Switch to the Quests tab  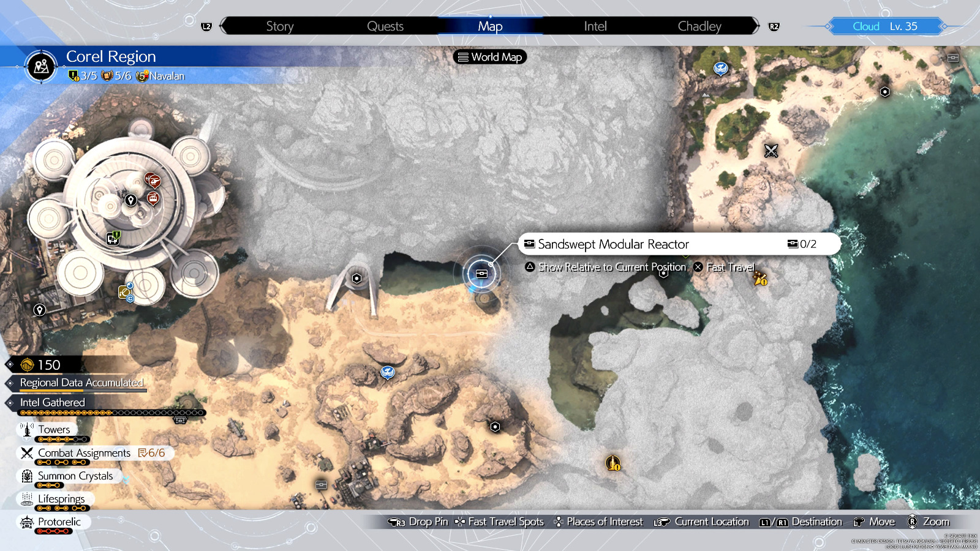385,26
